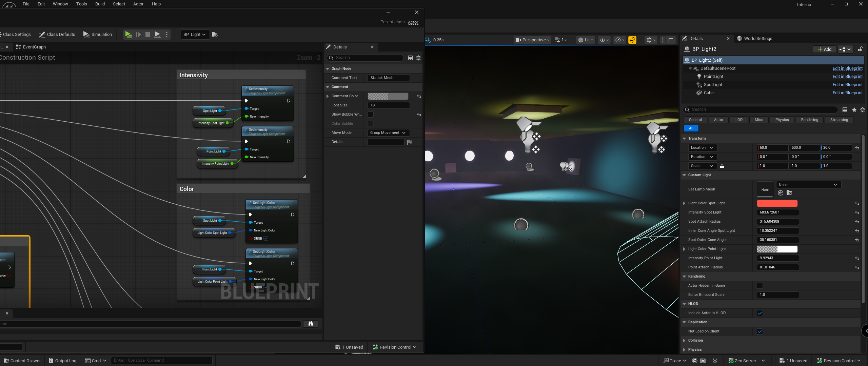Click the star favorites icon in Details
The image size is (868, 366).
pyautogui.click(x=854, y=110)
